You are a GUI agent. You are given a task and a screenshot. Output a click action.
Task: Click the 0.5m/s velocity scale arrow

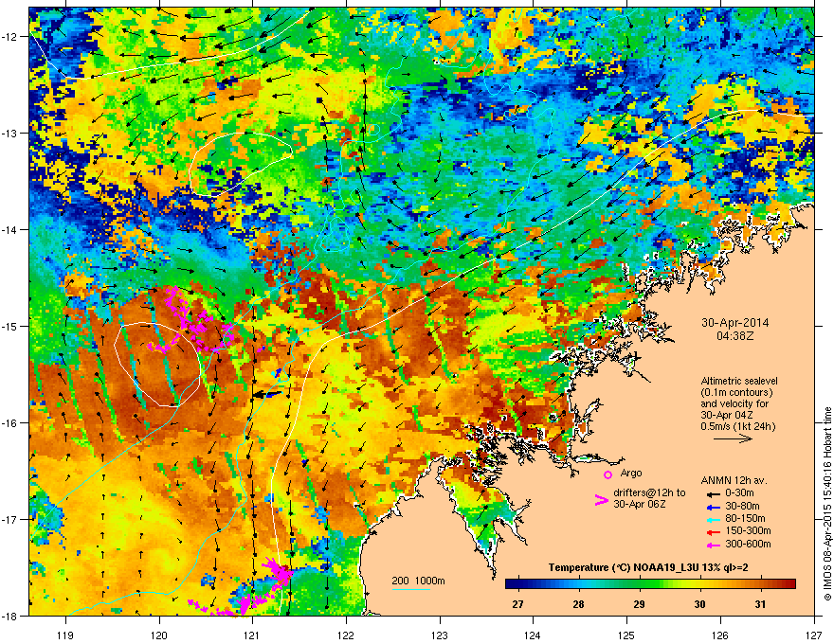coord(733,438)
